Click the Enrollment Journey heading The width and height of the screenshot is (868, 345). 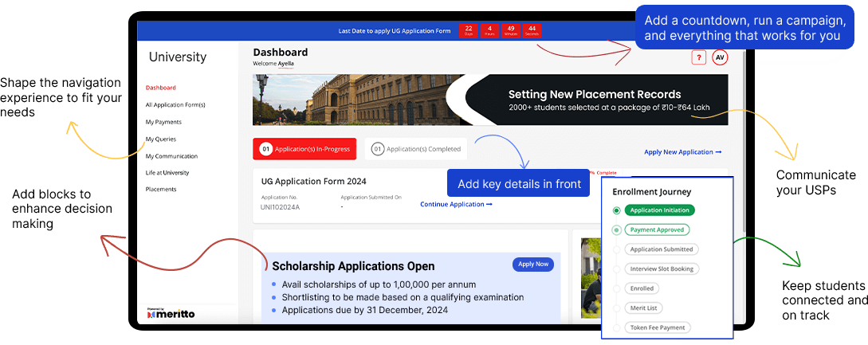coord(651,192)
